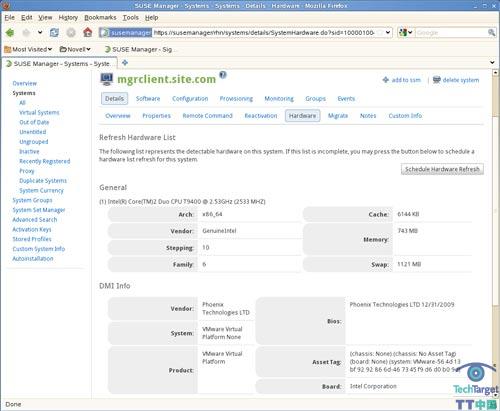Open the Overview sub-tab under Details
This screenshot has width=500, height=411.
(118, 116)
